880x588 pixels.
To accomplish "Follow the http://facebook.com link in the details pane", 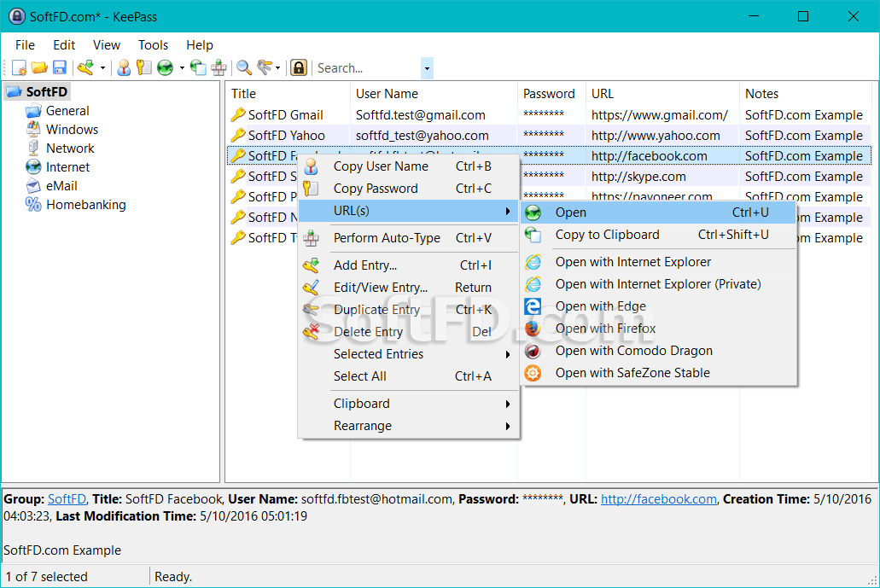I will pos(659,499).
